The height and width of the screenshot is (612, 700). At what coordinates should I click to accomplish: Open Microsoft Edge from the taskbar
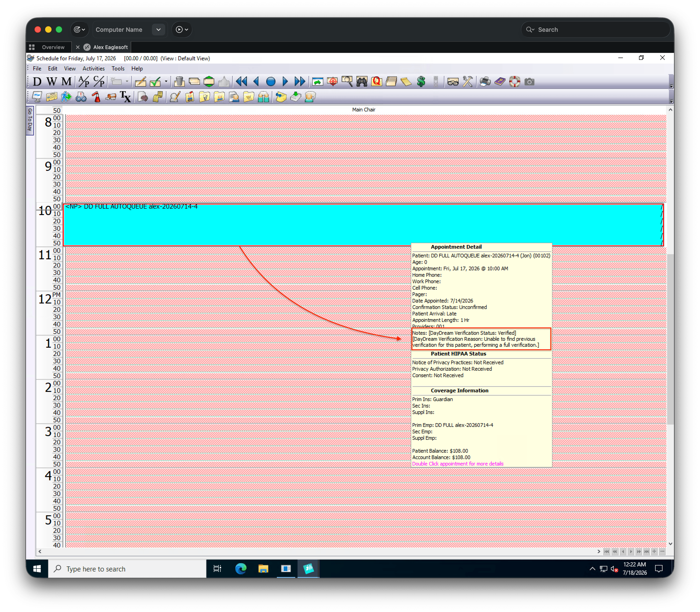(241, 569)
